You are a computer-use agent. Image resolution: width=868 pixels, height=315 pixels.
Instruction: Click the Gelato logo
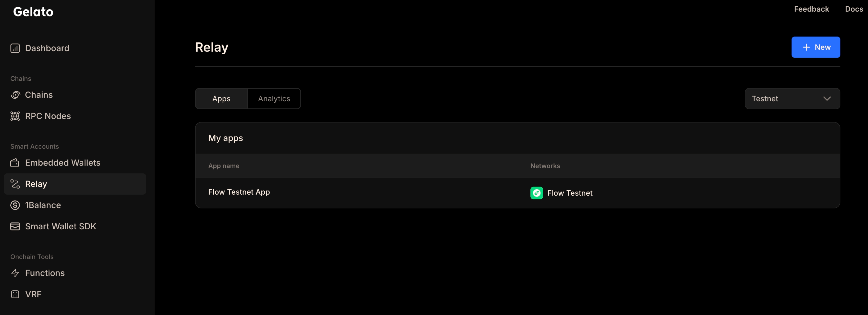click(x=33, y=11)
